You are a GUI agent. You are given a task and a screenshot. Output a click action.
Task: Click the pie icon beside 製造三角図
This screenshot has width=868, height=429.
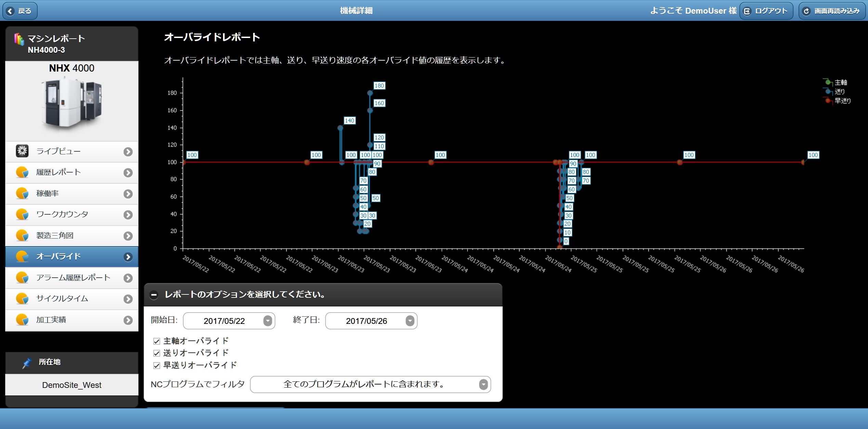22,235
